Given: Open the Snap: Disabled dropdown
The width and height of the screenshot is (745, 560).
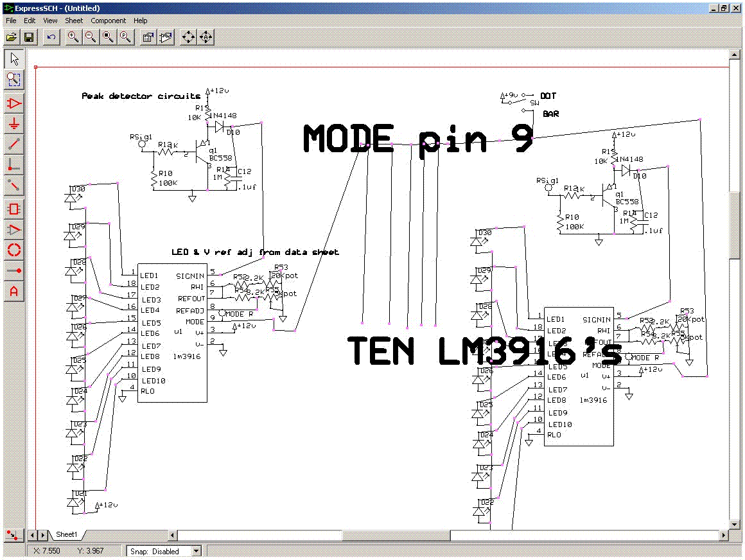Looking at the screenshot, I should (197, 551).
